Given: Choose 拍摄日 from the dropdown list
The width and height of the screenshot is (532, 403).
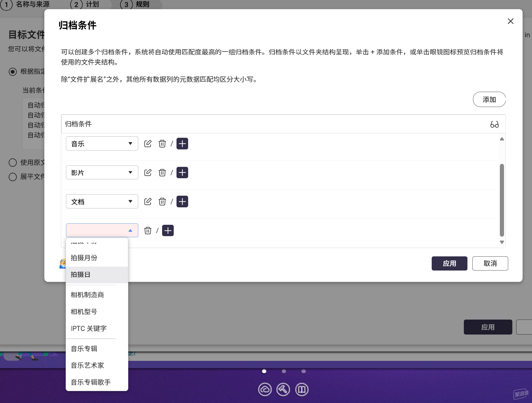Looking at the screenshot, I should [81, 275].
